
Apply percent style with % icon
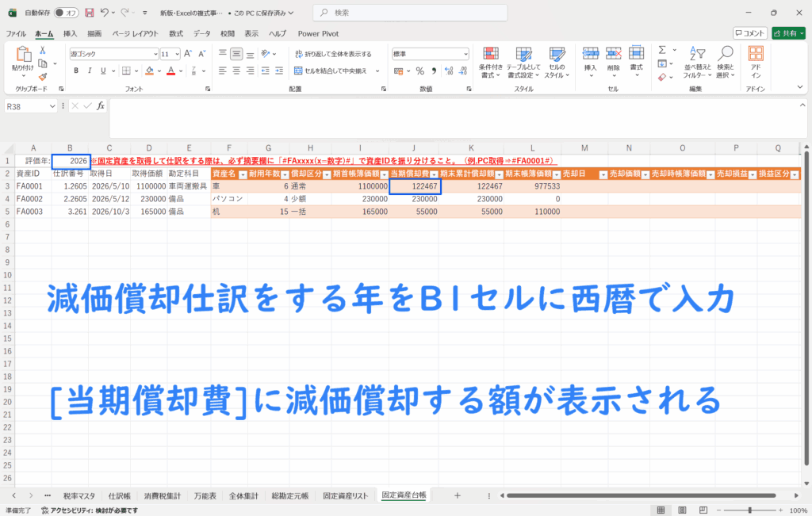tap(419, 71)
